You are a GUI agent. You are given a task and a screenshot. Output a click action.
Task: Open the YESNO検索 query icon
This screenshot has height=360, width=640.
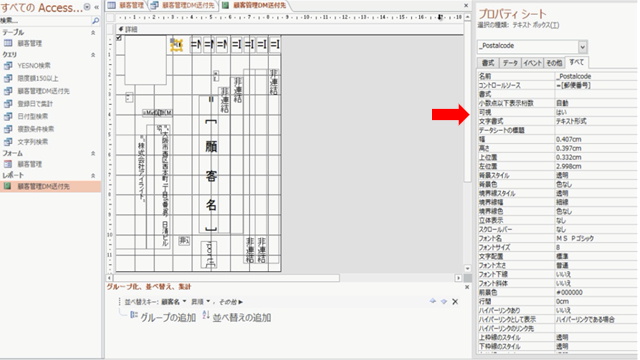[x=8, y=65]
